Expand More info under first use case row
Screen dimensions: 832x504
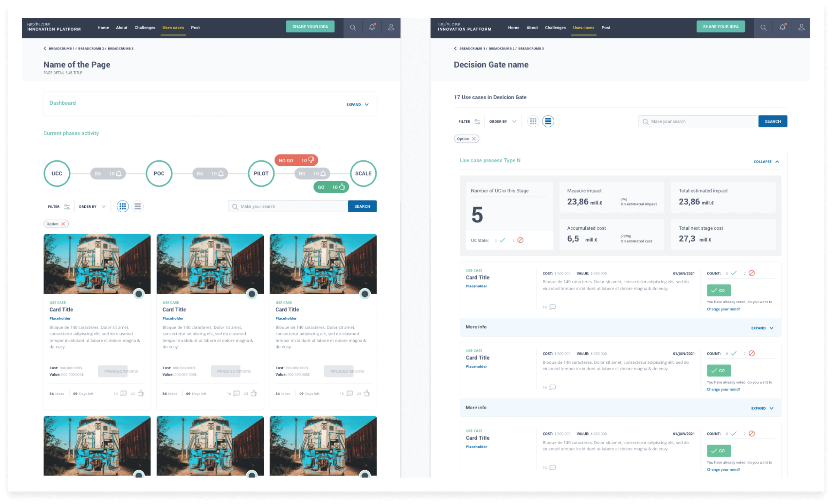click(762, 328)
